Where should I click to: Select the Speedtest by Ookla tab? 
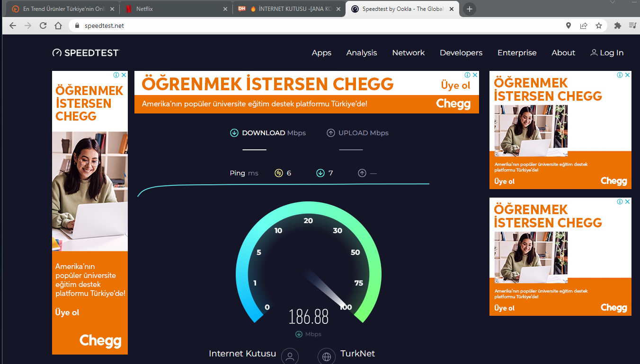tap(402, 9)
